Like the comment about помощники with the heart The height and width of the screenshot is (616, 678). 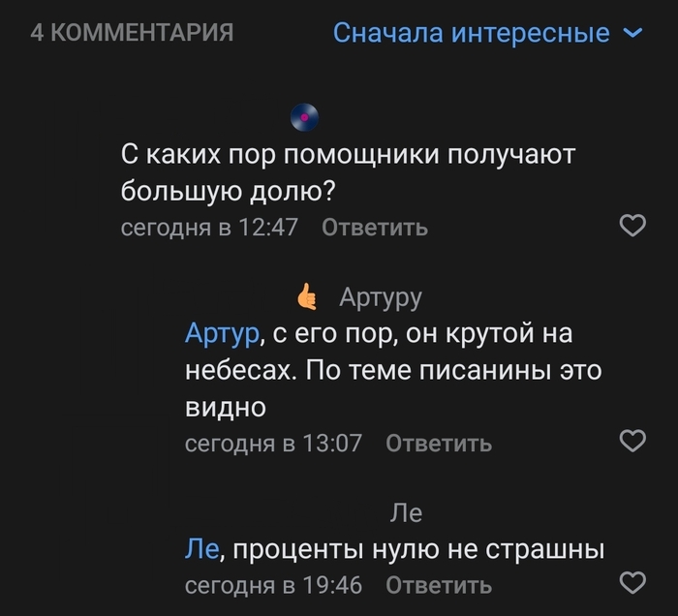click(x=632, y=227)
